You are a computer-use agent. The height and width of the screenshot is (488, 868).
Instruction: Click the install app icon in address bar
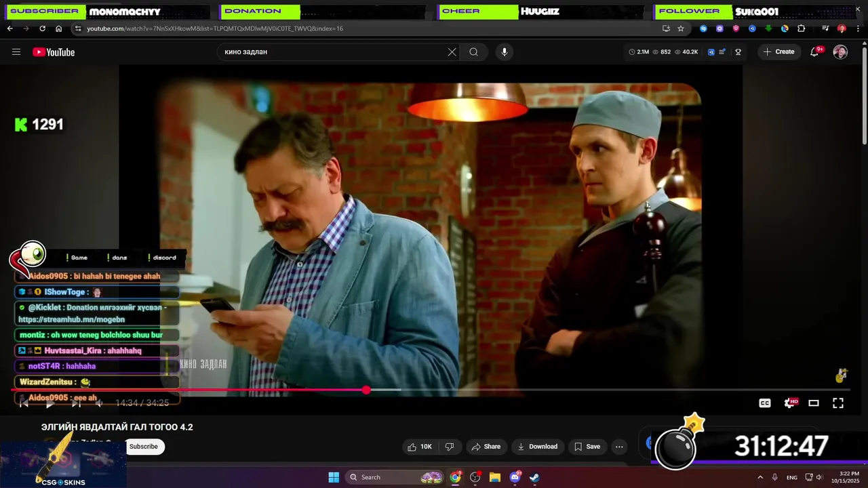point(666,28)
